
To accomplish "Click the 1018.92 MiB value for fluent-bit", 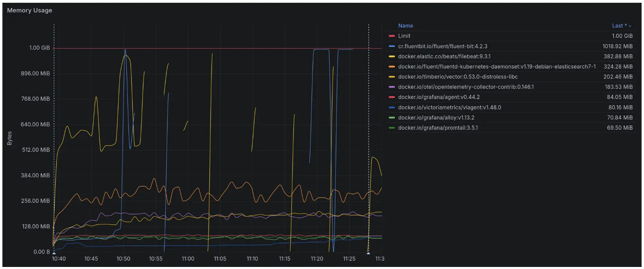I will click(x=617, y=46).
